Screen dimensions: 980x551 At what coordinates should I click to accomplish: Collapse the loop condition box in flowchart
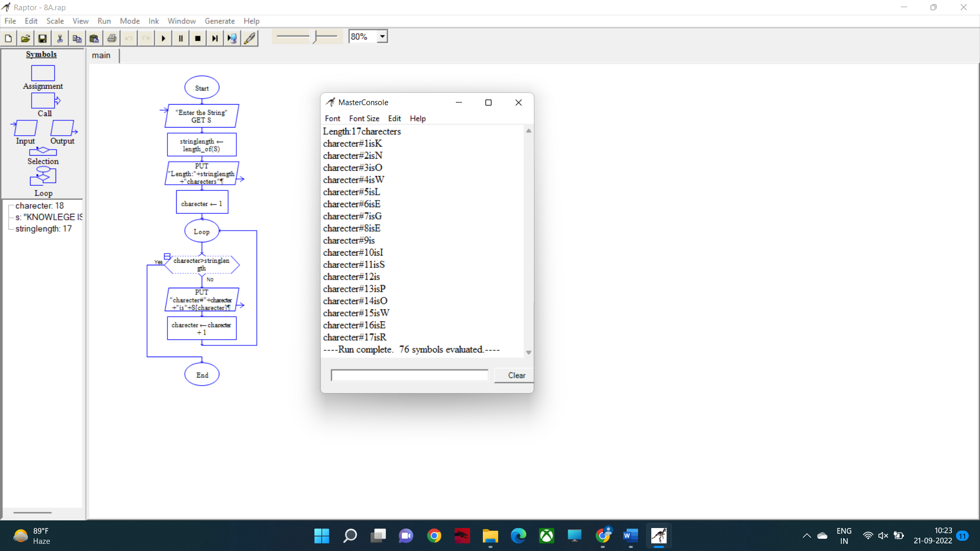[x=167, y=256]
